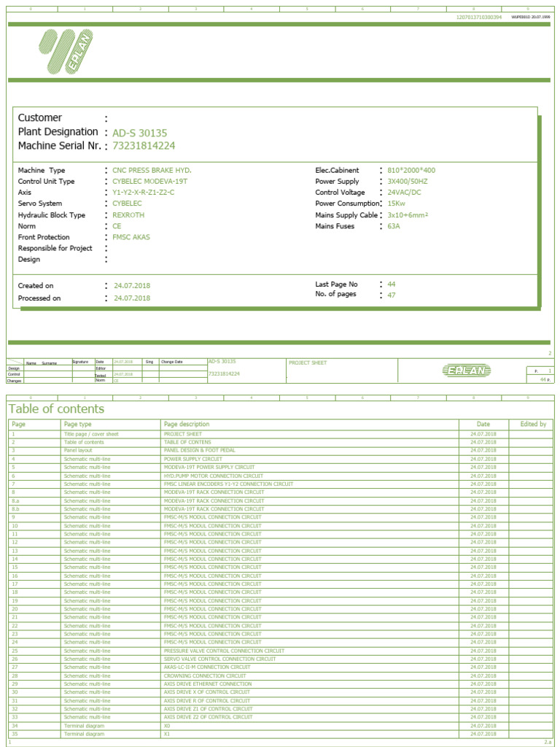Click page number '8.a'

[x=16, y=500]
